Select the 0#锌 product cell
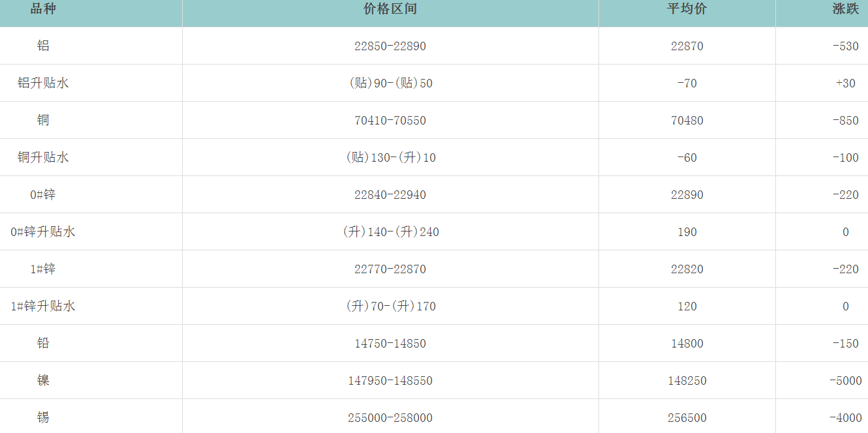The width and height of the screenshot is (868, 433). point(43,195)
